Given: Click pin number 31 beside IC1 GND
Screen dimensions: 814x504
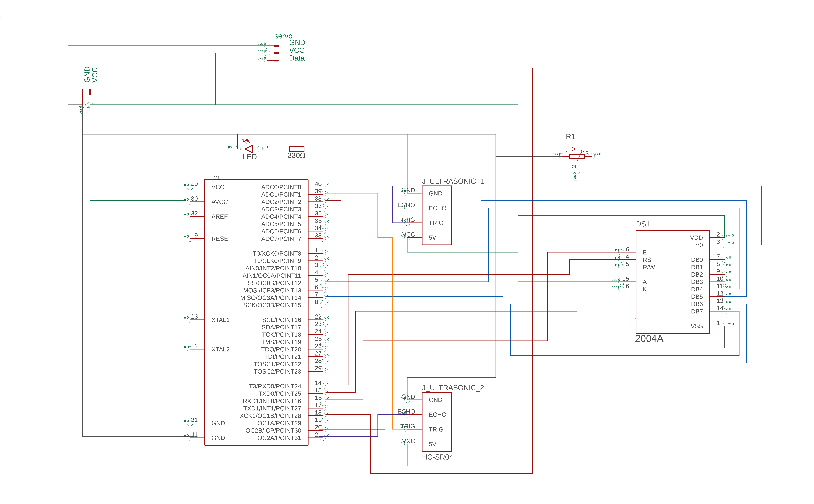Looking at the screenshot, I should [194, 420].
